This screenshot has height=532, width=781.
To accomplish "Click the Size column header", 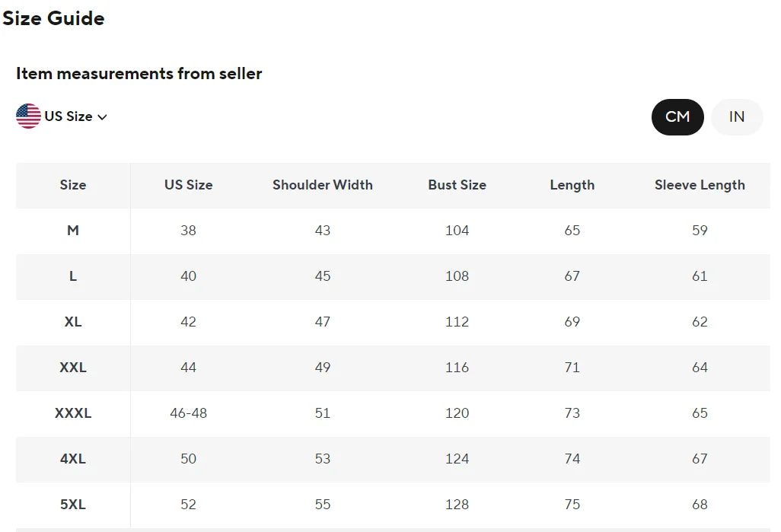I will [x=73, y=185].
